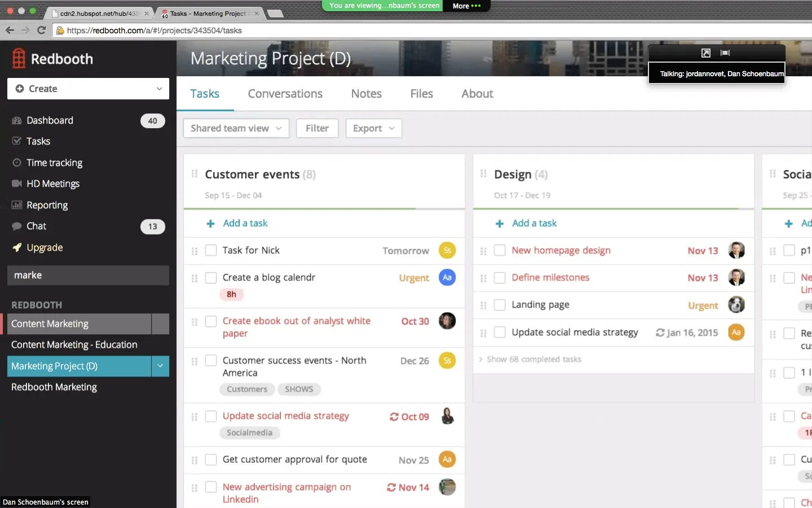Screen dimensions: 812x508
Task: Switch to cdn2.hubspot.net browser tab
Action: point(99,13)
